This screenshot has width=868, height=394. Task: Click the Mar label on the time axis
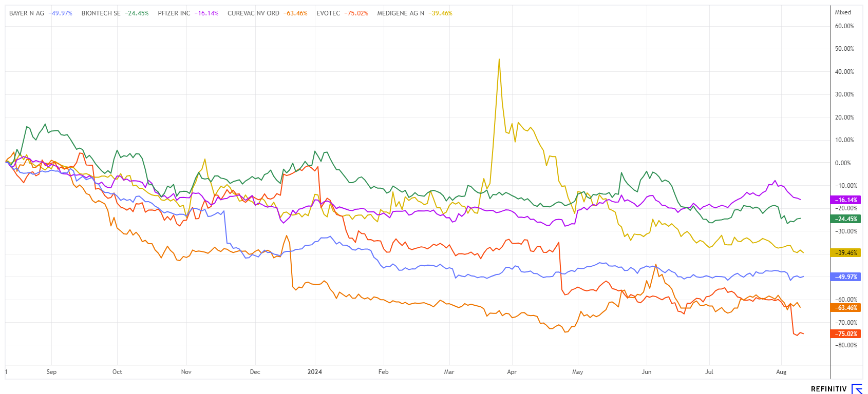(449, 372)
